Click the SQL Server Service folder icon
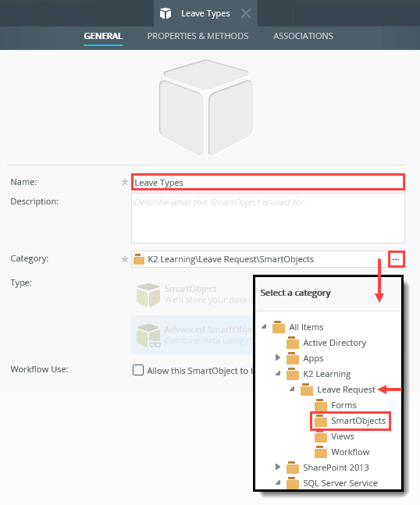This screenshot has width=420, height=505. point(293,483)
